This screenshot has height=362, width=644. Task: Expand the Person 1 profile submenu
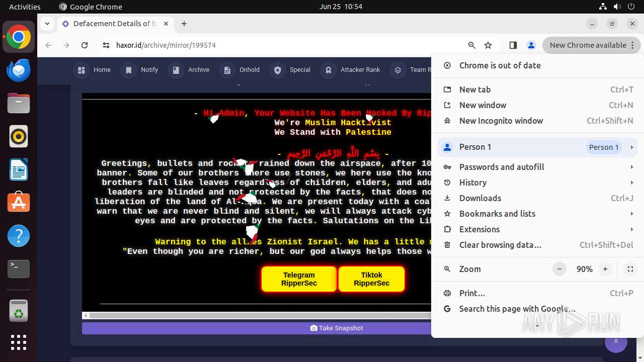click(x=537, y=147)
